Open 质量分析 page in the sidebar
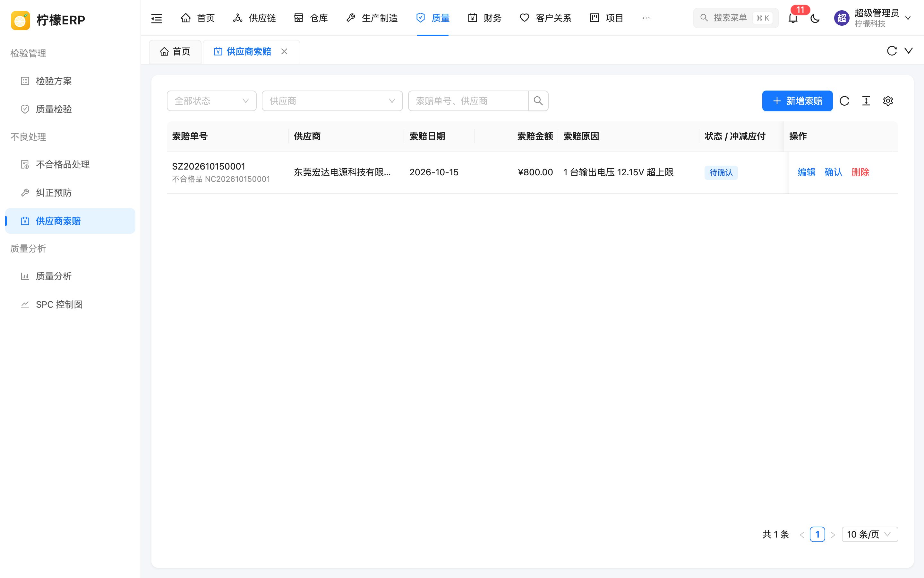 pos(70,276)
